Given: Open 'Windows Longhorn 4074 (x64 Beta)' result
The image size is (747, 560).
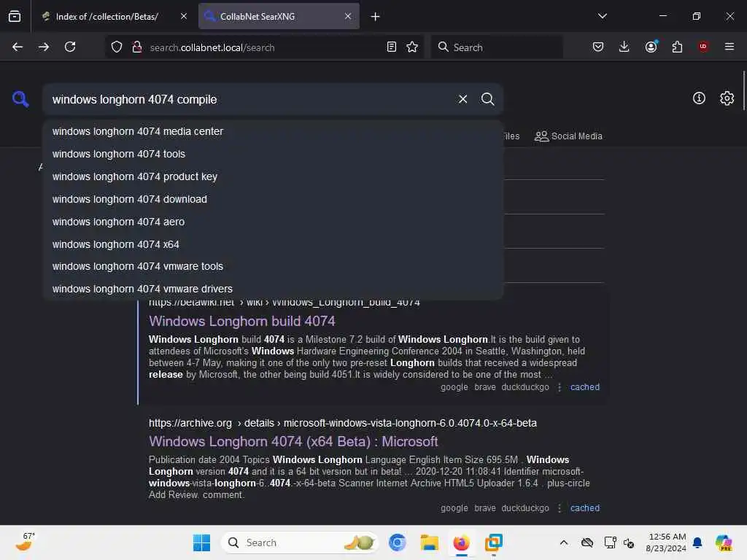Looking at the screenshot, I should click(x=293, y=441).
